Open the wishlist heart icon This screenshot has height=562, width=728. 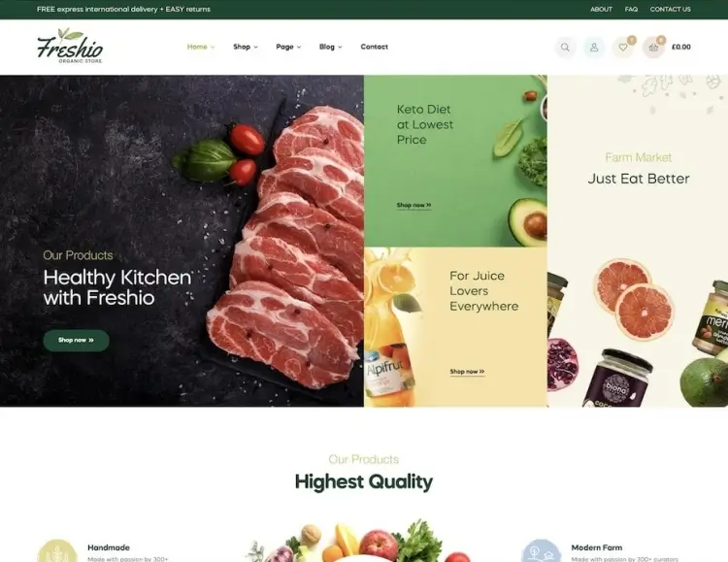(x=623, y=48)
